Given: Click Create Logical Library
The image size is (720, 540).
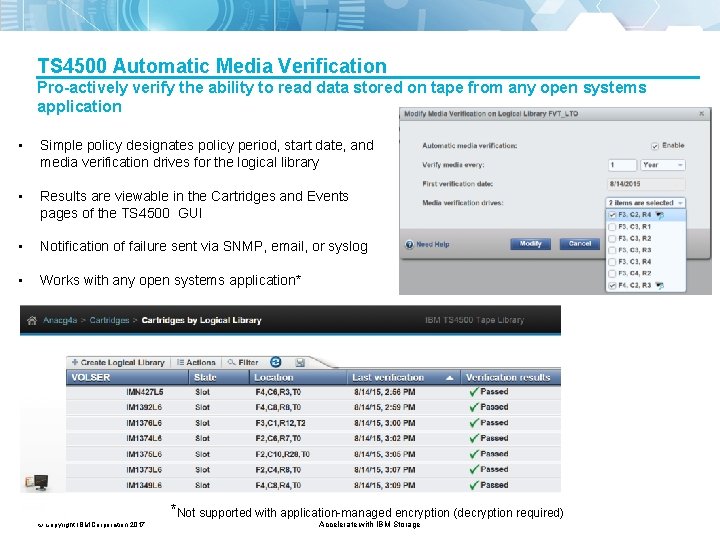Looking at the screenshot, I should (x=118, y=362).
